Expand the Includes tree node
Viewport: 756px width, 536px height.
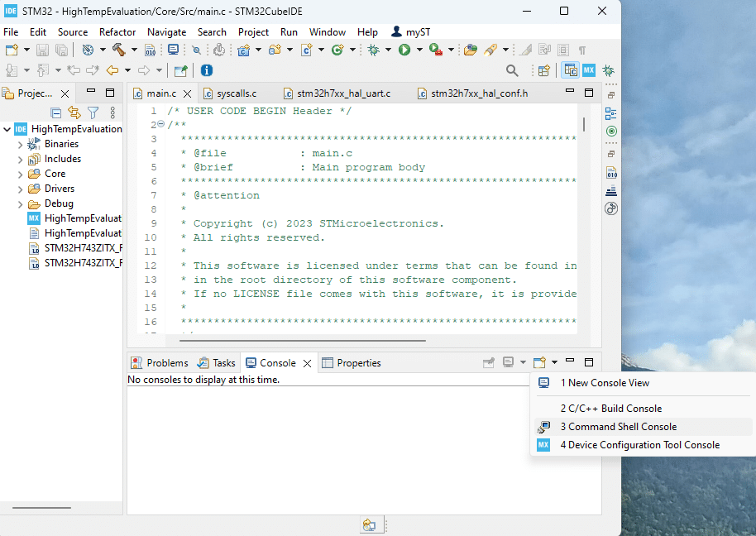(20, 159)
